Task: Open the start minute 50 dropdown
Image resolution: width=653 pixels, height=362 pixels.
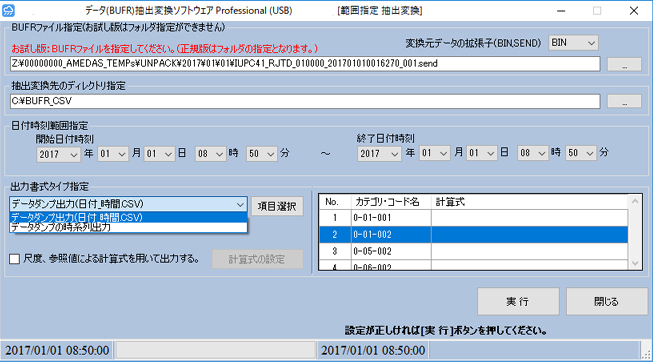Action: pyautogui.click(x=262, y=154)
